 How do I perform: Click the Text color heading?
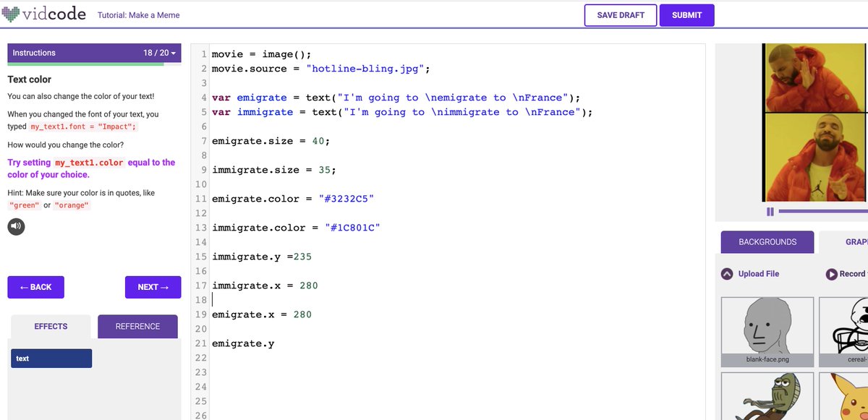(x=30, y=80)
